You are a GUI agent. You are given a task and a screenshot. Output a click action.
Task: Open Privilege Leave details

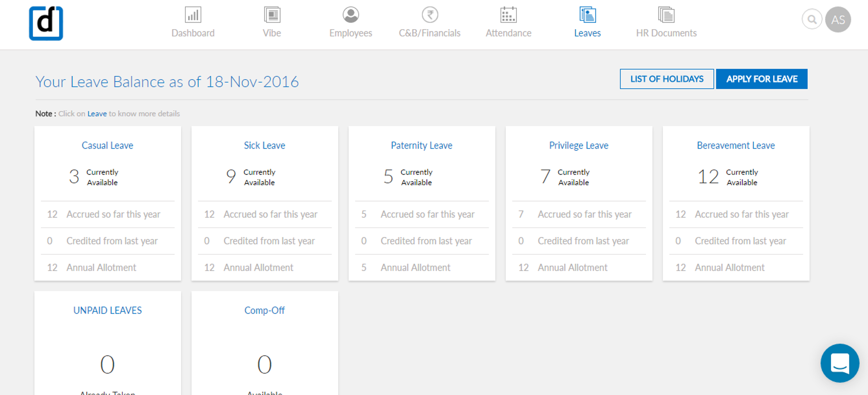pyautogui.click(x=579, y=145)
